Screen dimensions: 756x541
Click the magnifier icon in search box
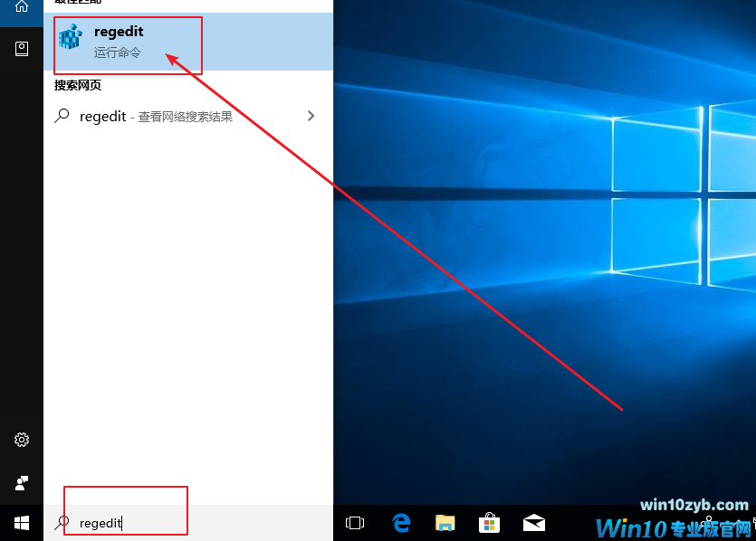pos(62,523)
